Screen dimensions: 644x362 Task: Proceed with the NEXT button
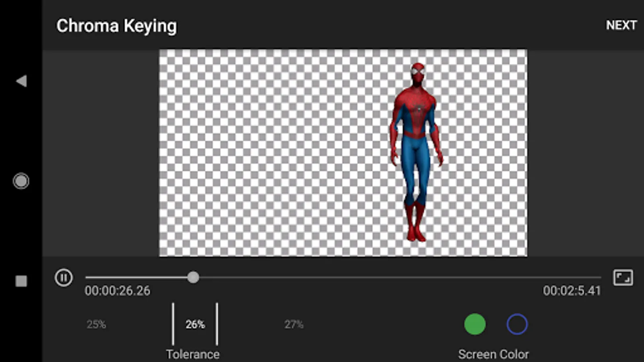621,25
